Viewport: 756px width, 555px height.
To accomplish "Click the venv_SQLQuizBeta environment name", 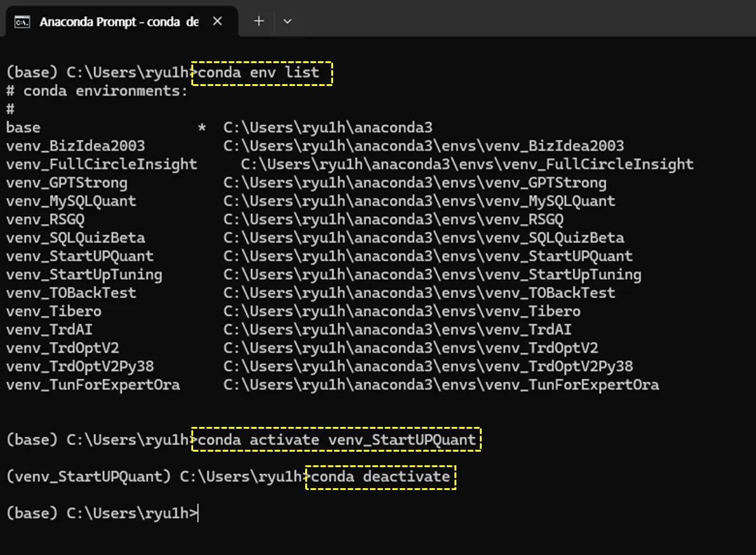I will pyautogui.click(x=76, y=238).
